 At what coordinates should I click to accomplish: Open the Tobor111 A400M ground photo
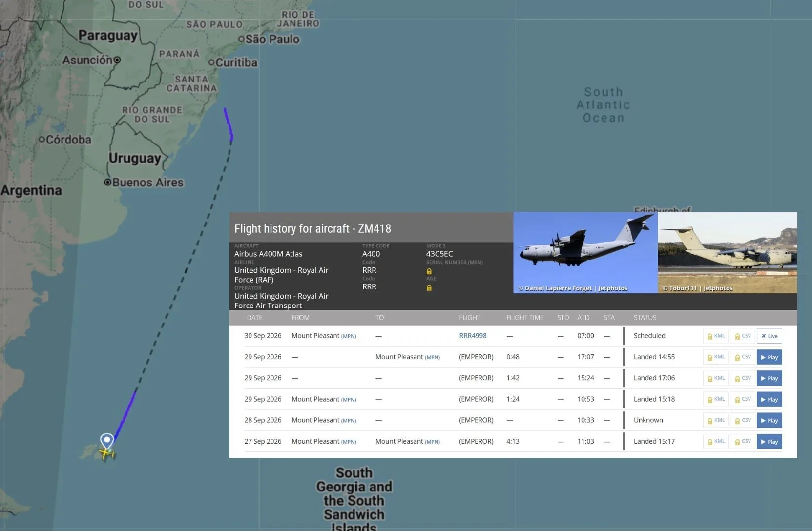[728, 253]
